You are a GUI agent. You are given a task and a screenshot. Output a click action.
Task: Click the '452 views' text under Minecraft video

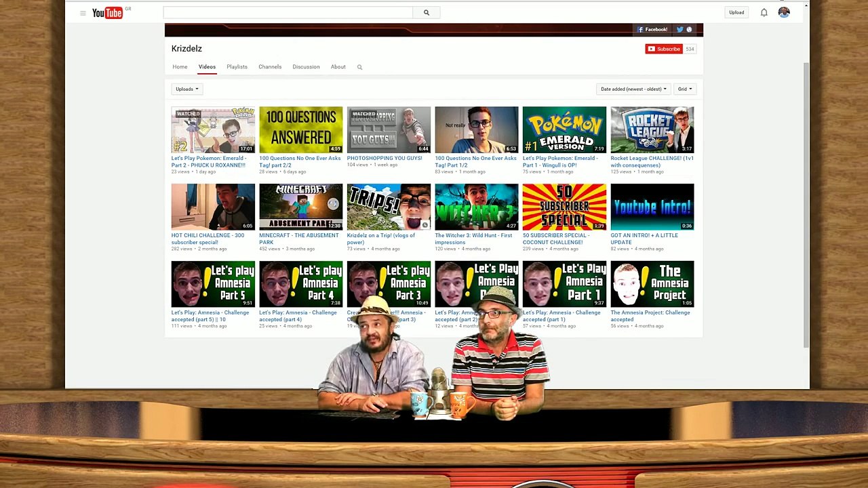[269, 249]
